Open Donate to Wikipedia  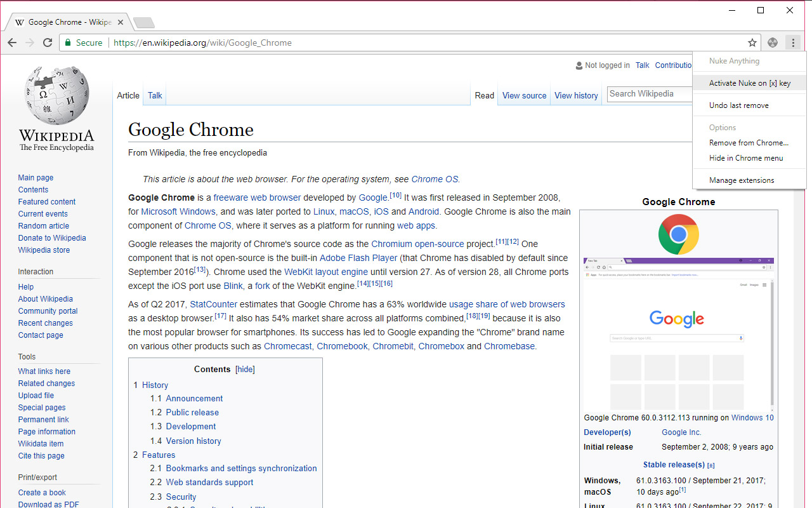click(52, 238)
